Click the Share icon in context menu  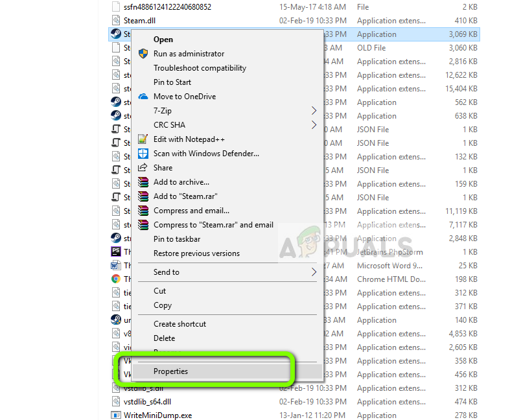[143, 168]
